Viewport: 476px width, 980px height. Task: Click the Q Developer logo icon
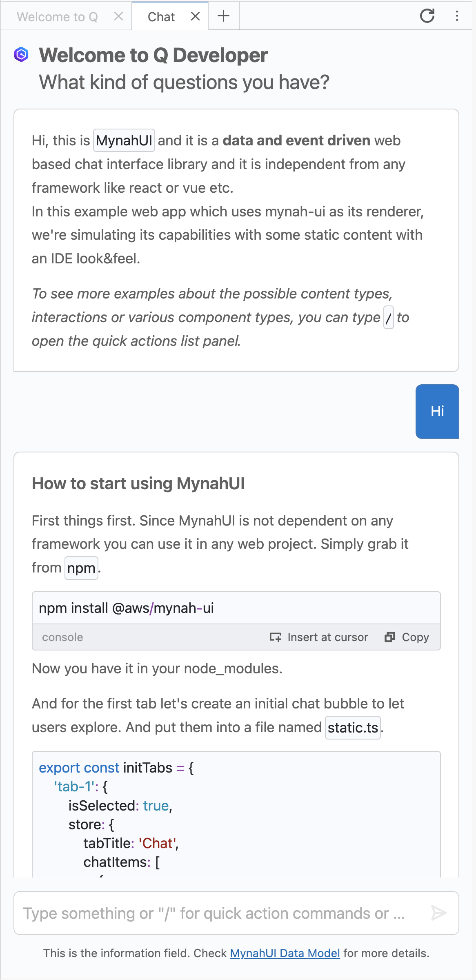coord(21,54)
